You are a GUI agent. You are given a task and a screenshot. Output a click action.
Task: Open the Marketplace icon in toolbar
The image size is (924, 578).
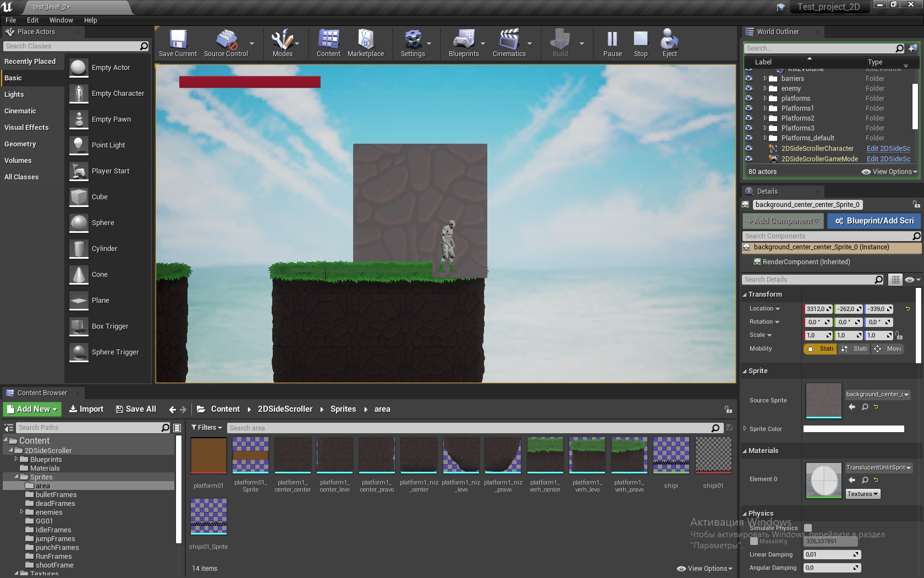click(365, 43)
